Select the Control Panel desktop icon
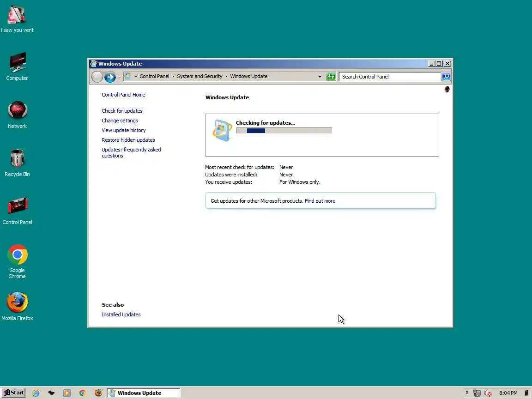The height and width of the screenshot is (399, 532). pyautogui.click(x=17, y=211)
